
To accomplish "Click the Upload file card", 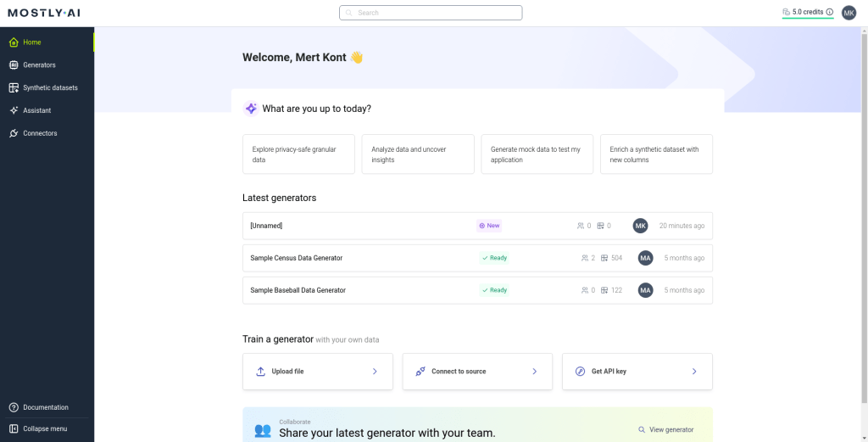I will pyautogui.click(x=318, y=371).
